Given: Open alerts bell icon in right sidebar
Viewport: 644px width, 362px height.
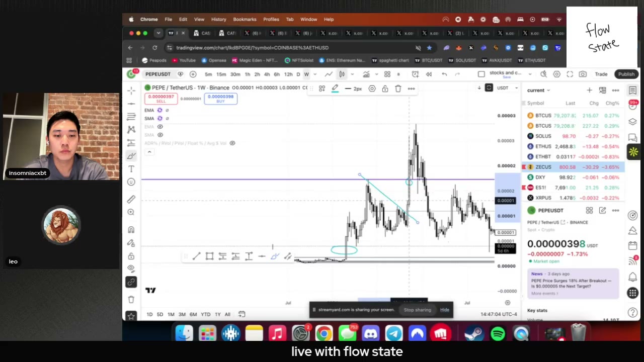Looking at the screenshot, I should tap(633, 277).
